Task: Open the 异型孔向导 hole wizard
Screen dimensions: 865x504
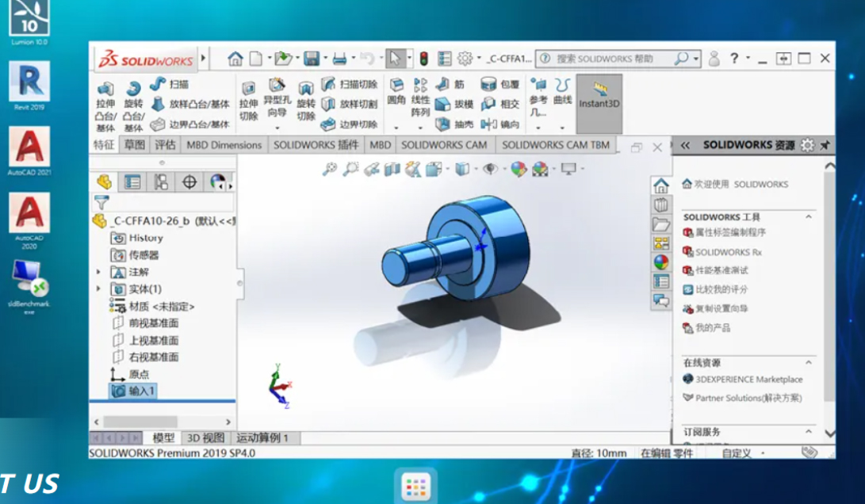Action: pos(277,99)
